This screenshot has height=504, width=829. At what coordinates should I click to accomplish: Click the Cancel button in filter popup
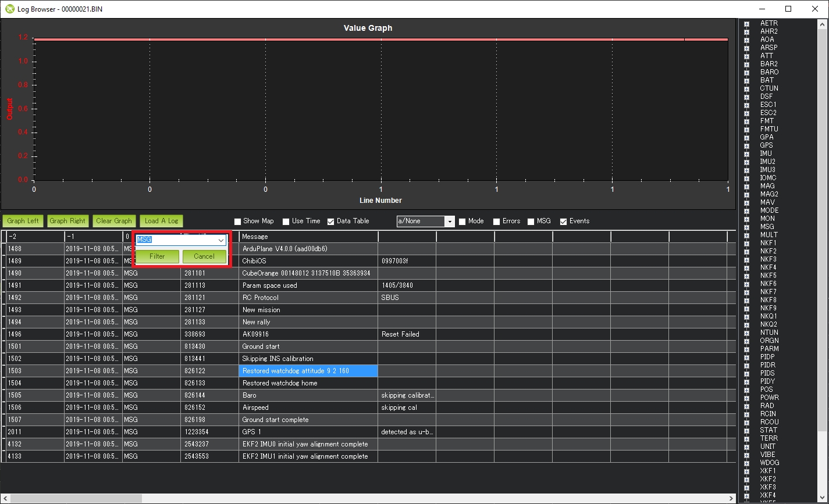[204, 256]
